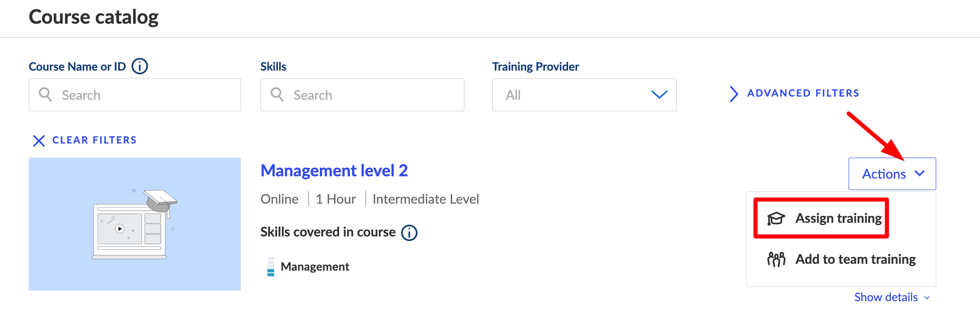Viewport: 980px width, 313px height.
Task: Click the X icon beside Clear Filters
Action: (x=39, y=140)
